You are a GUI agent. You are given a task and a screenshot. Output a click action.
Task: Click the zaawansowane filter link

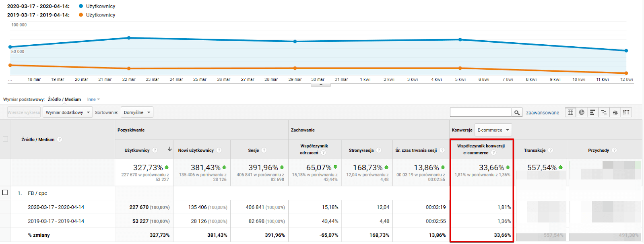pyautogui.click(x=543, y=113)
